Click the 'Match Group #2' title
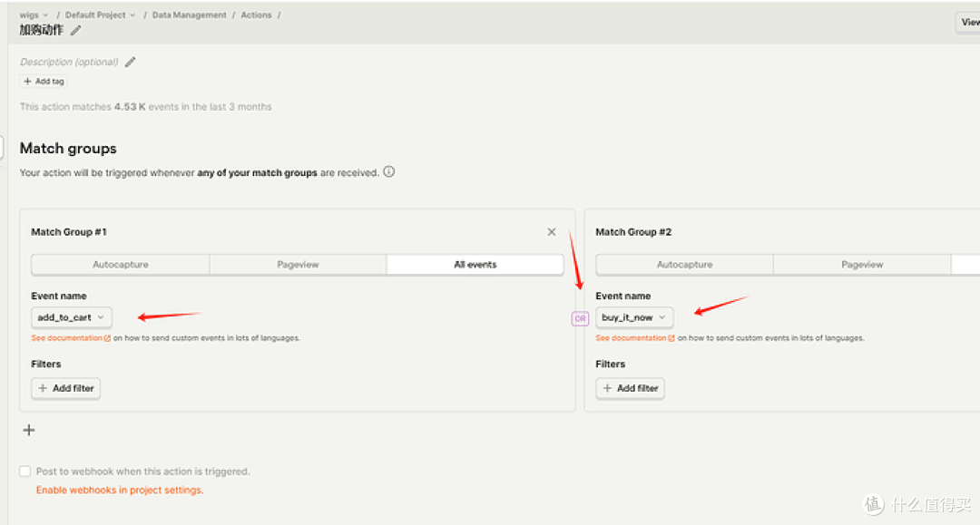This screenshot has height=525, width=980. coord(633,232)
